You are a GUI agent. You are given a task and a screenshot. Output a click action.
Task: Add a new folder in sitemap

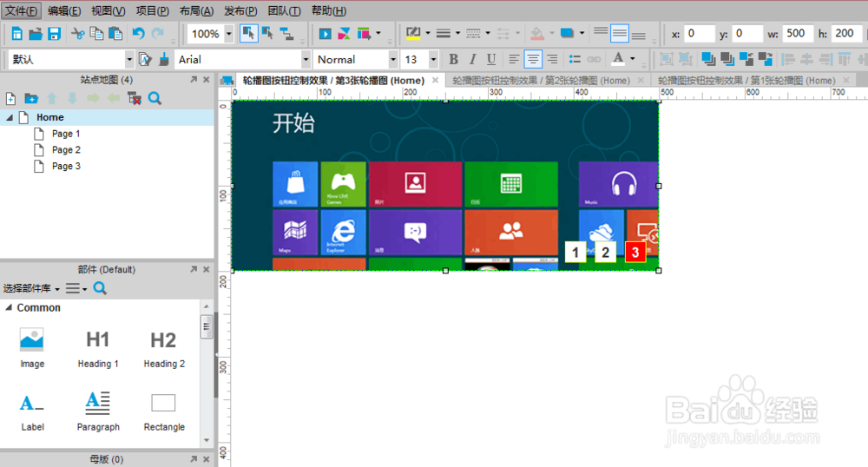[x=31, y=98]
